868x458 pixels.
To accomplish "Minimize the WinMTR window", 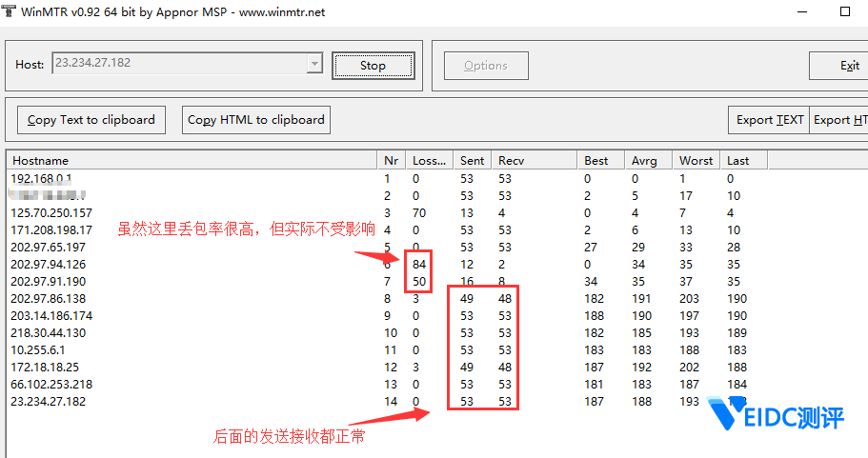I will pyautogui.click(x=802, y=11).
